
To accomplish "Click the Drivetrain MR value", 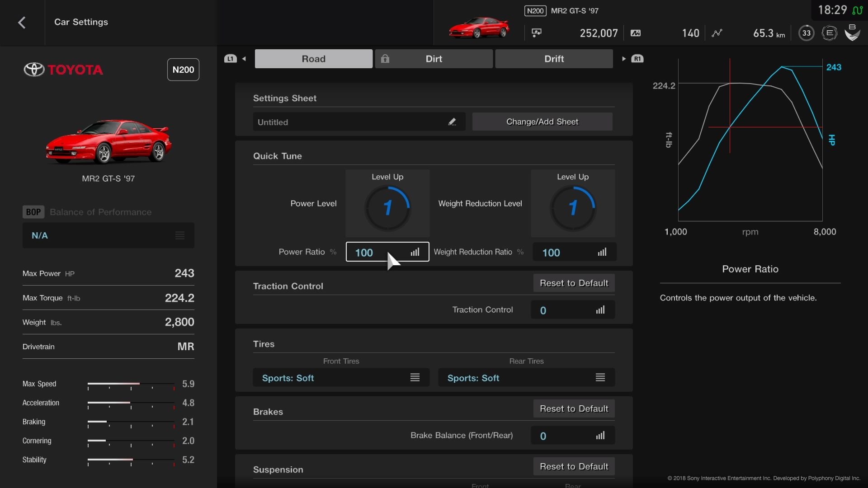I will pos(186,347).
